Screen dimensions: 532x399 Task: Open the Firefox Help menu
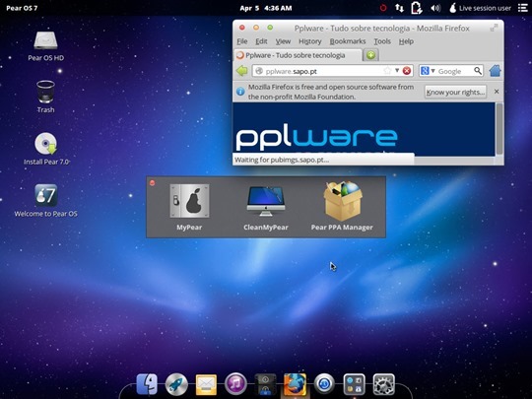pyautogui.click(x=406, y=41)
